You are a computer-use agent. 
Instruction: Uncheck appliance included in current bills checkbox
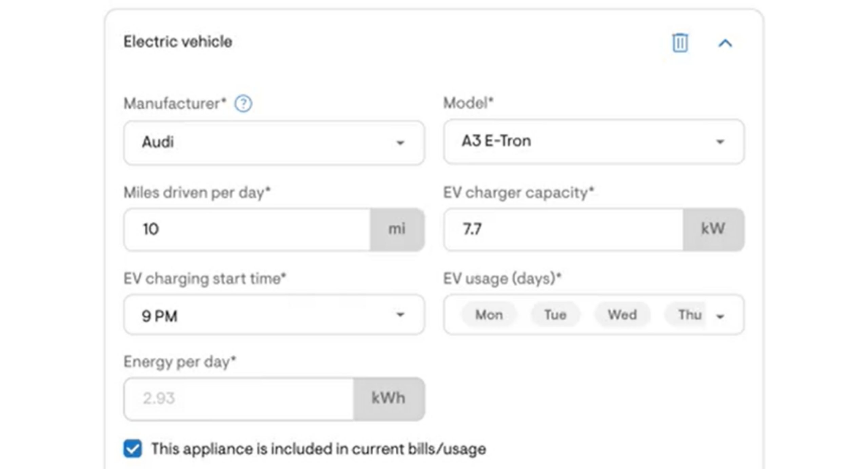(x=133, y=449)
